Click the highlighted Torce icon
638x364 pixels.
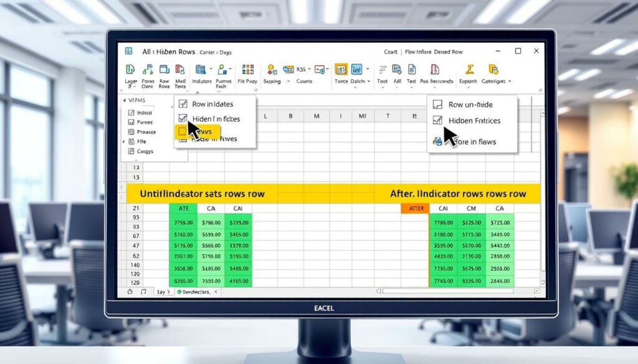(x=341, y=70)
